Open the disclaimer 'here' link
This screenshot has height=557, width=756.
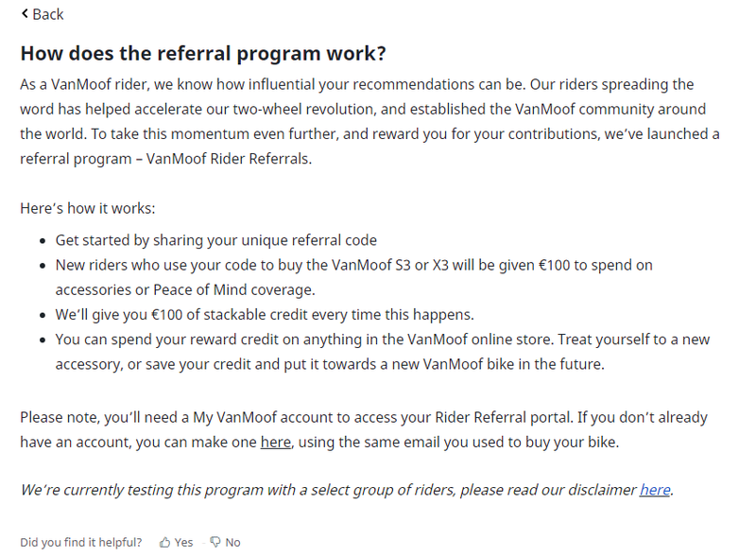(x=655, y=490)
